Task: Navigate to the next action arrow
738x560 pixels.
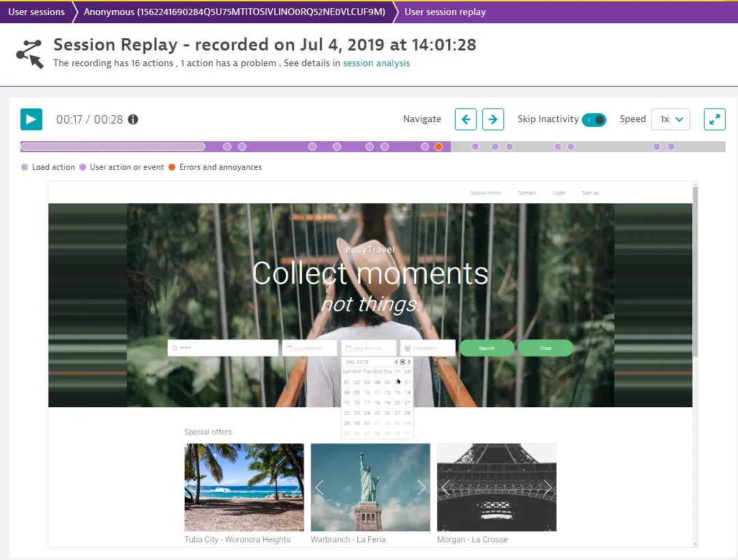Action: point(493,119)
